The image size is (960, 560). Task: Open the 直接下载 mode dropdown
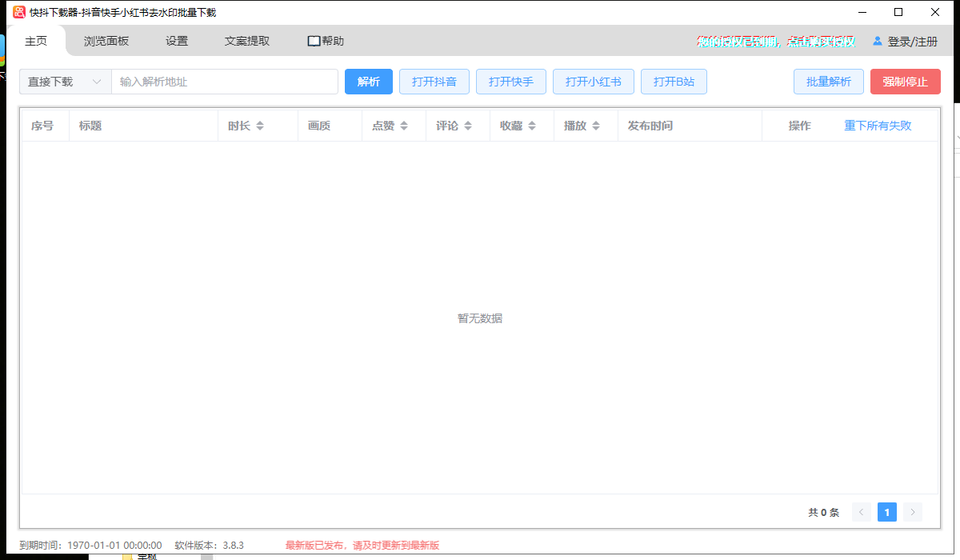pyautogui.click(x=66, y=82)
